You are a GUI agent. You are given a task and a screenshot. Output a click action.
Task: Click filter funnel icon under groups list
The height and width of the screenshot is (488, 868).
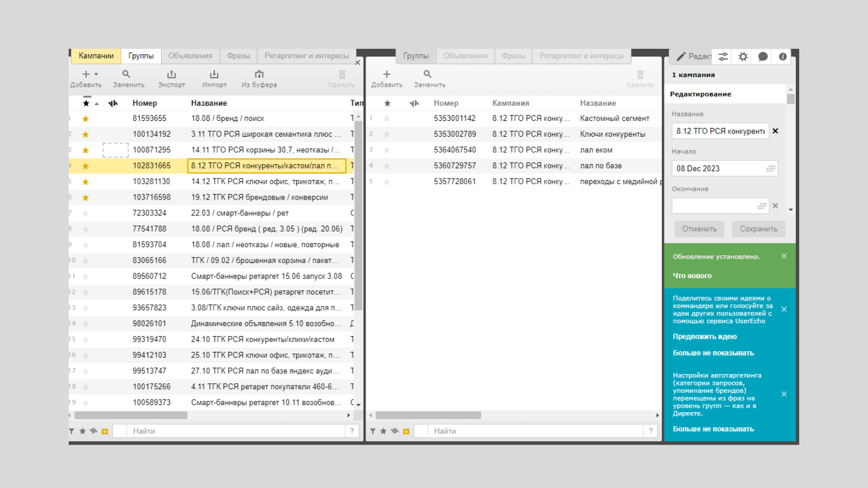point(373,431)
